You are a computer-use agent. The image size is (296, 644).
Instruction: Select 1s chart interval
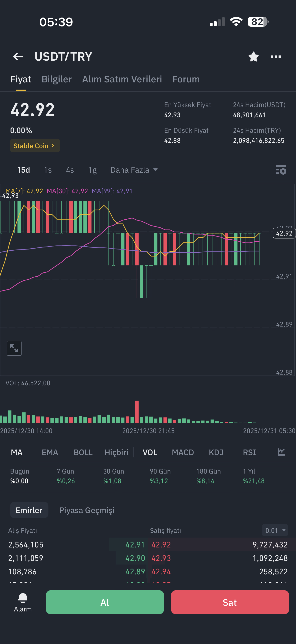click(x=48, y=170)
